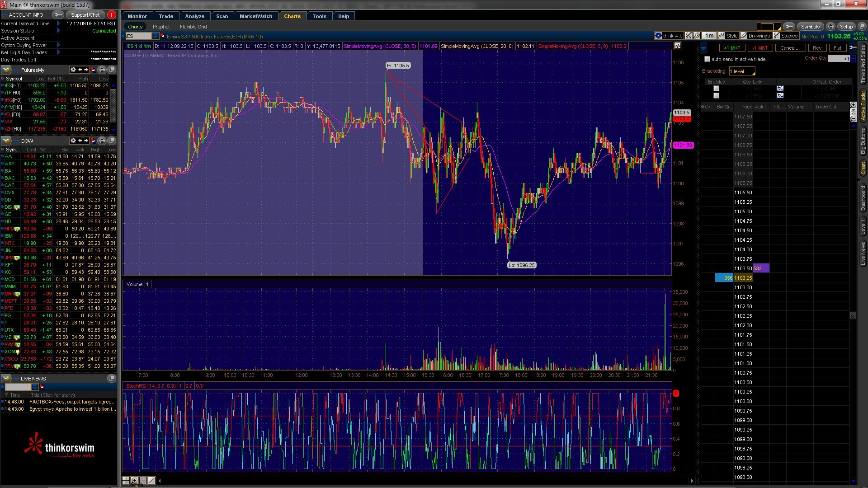Enable auto send in active trader
This screenshot has height=488, width=868.
point(707,59)
